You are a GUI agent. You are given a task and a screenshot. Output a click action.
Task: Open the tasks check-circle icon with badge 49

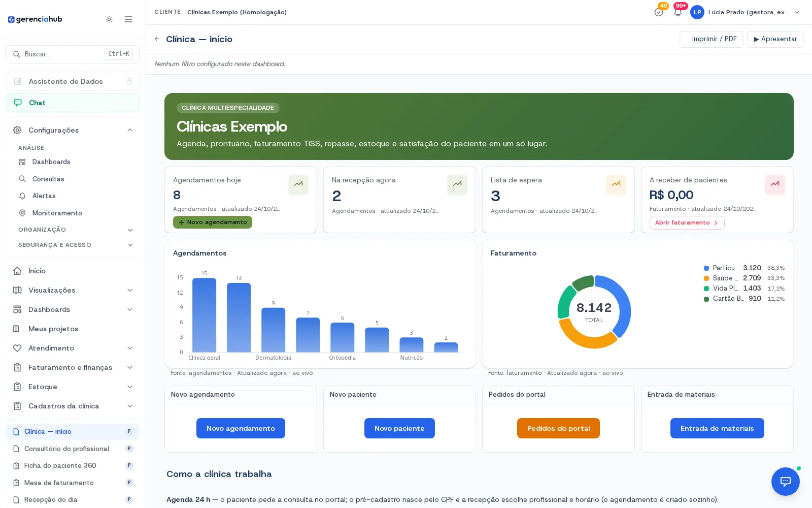pyautogui.click(x=659, y=12)
